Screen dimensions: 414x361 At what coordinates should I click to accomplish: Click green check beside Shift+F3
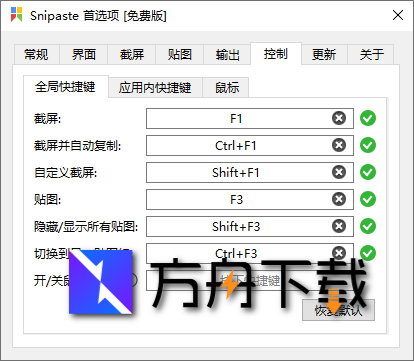(x=368, y=226)
